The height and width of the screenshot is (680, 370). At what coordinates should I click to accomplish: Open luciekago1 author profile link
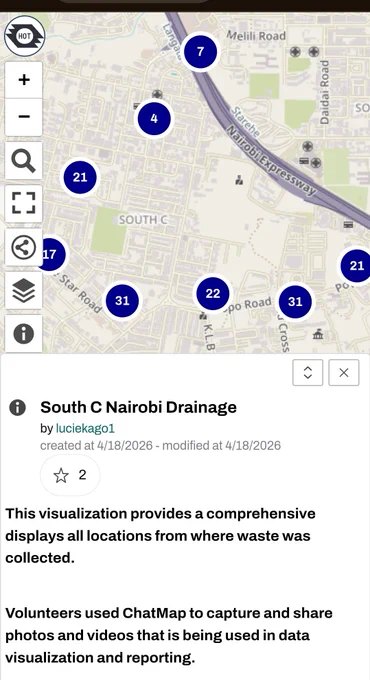pos(85,428)
